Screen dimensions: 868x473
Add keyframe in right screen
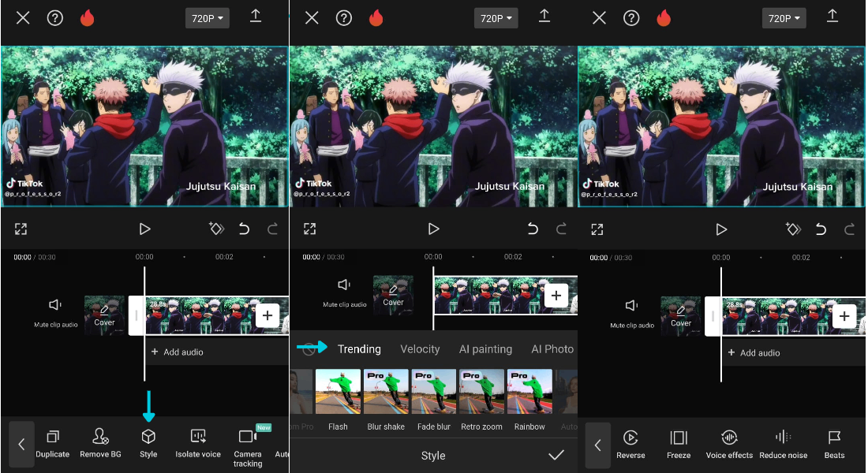pos(793,229)
